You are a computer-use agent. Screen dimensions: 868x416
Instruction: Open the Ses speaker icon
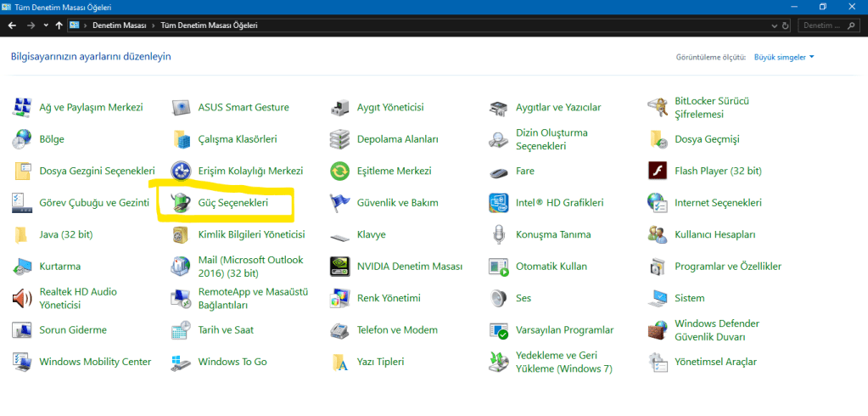pyautogui.click(x=499, y=298)
